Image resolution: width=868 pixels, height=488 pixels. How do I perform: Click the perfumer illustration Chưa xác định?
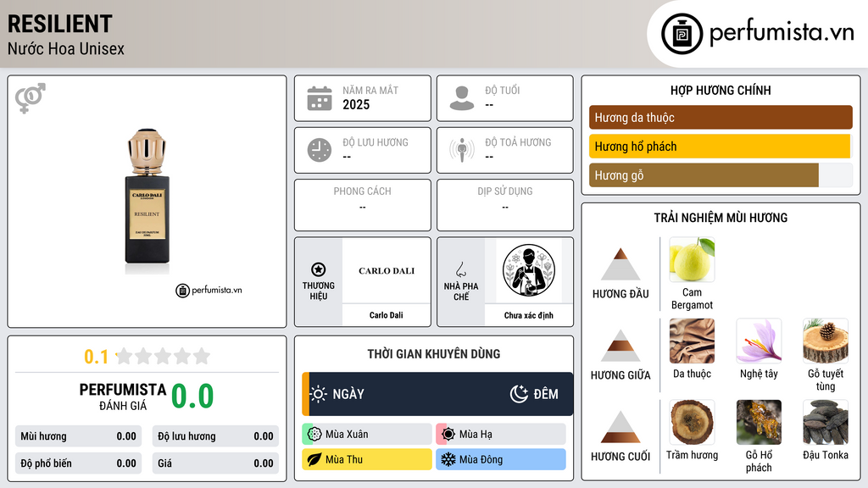(529, 270)
